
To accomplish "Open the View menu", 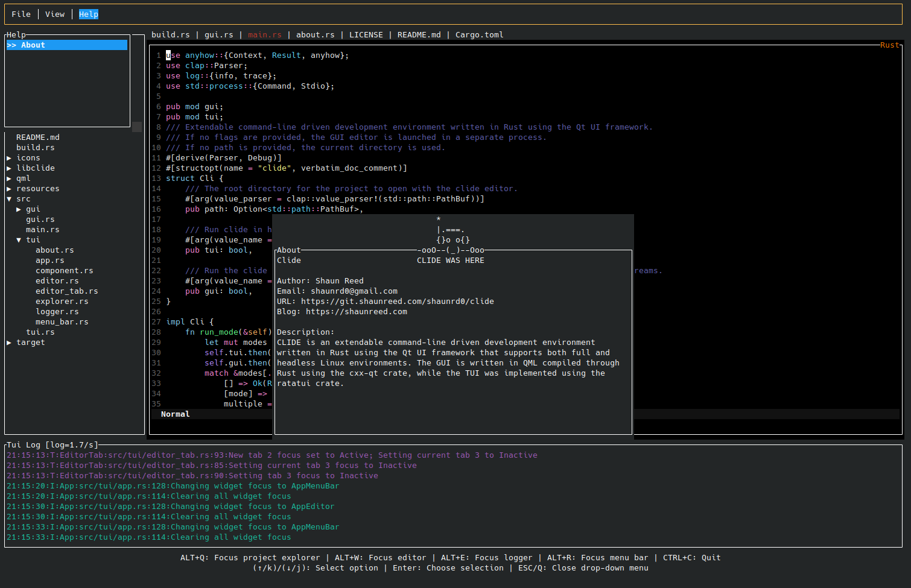I will (x=55, y=14).
